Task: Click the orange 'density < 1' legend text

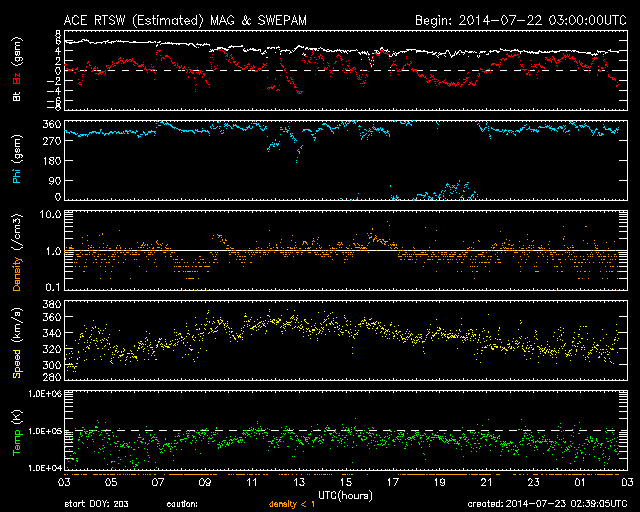Action: tap(290, 504)
